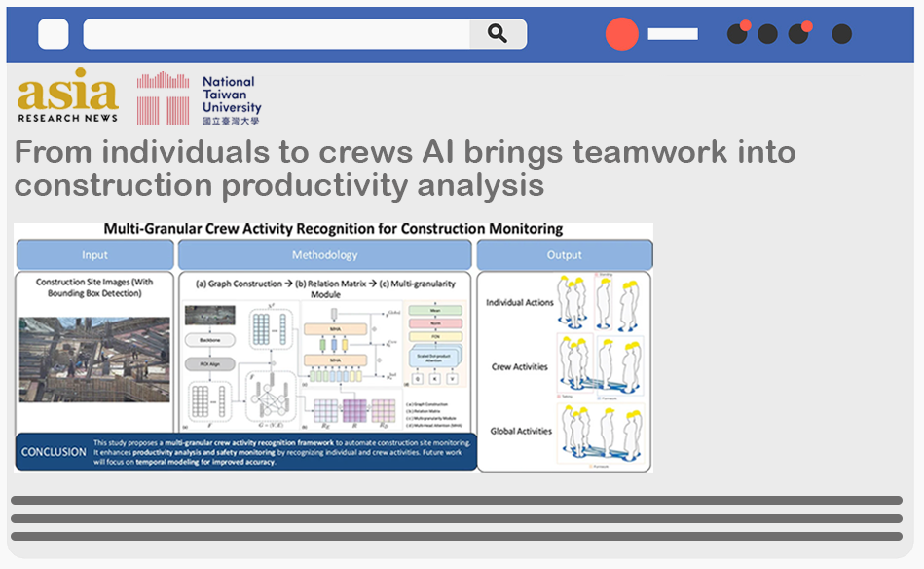
Task: Click the Global Activities label in Output
Action: pyautogui.click(x=519, y=431)
